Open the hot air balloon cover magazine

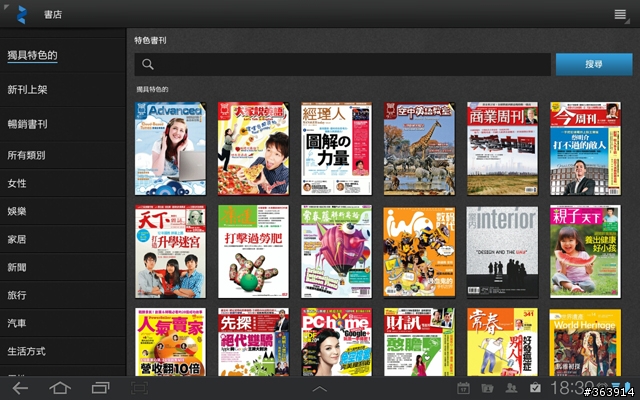[x=336, y=251]
